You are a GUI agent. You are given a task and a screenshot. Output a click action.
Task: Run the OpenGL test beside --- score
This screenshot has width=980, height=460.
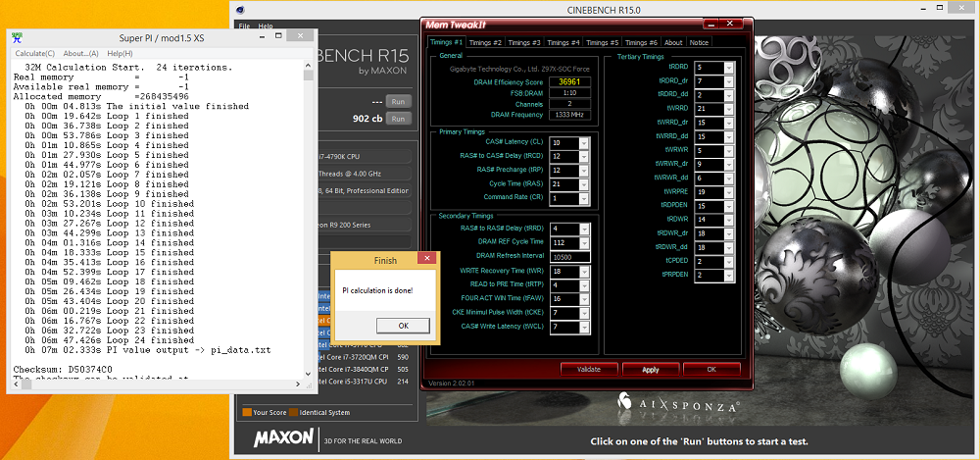398,101
